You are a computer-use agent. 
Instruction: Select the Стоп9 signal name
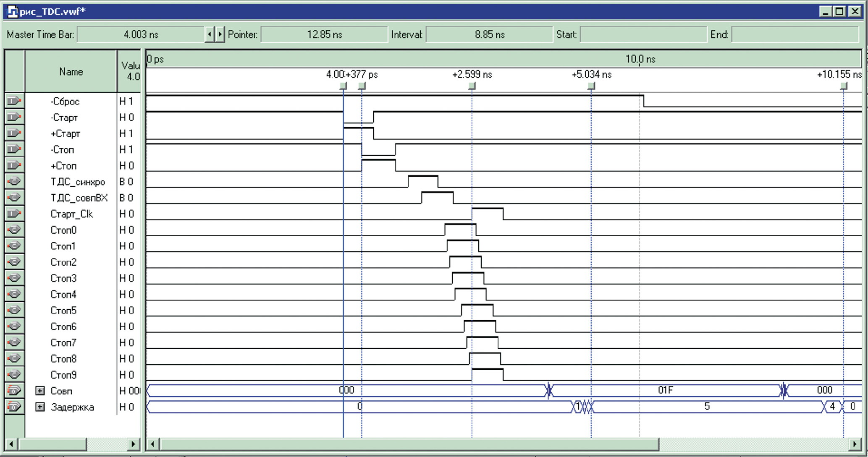click(63, 375)
